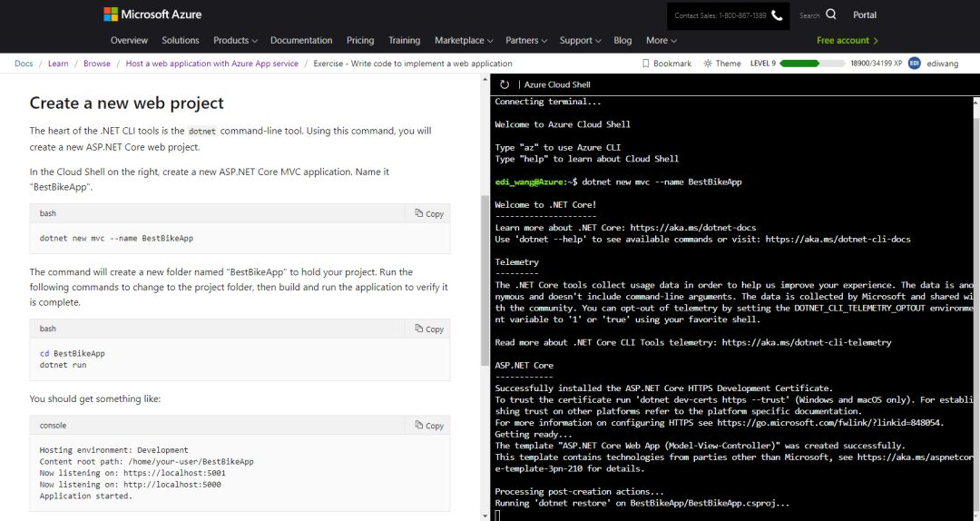Viewport: 980px width, 521px height.
Task: Click the Telemetry heading in the terminal
Action: tap(517, 262)
